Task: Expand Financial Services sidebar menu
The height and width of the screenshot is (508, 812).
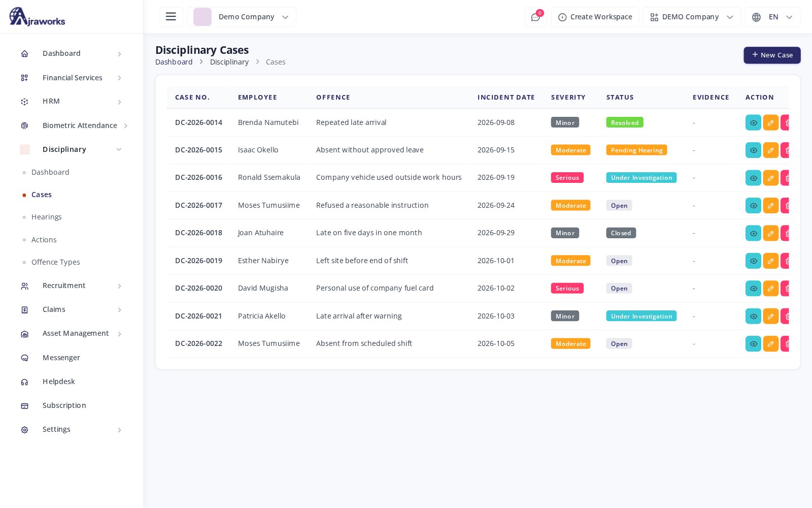Action: 72,78
